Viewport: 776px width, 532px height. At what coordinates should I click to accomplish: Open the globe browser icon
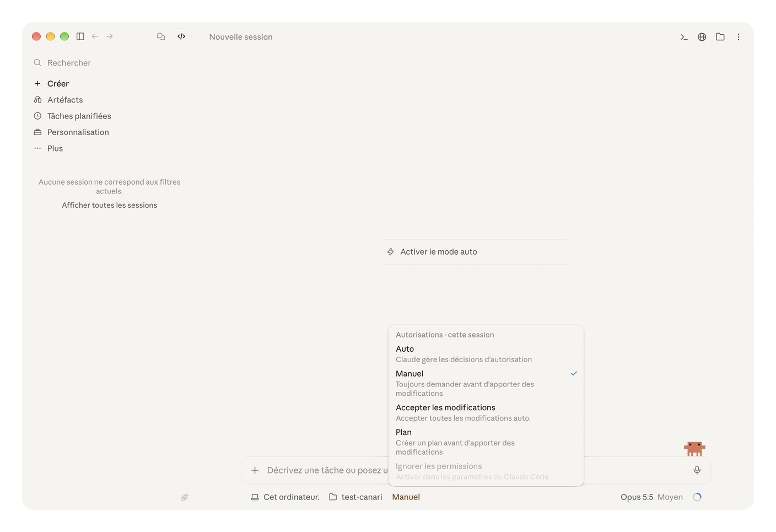tap(702, 37)
